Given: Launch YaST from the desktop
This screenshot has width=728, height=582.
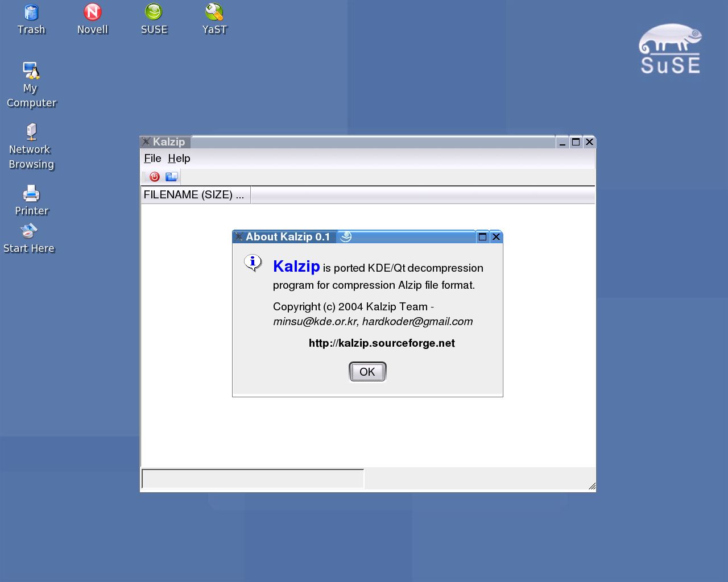Looking at the screenshot, I should (214, 13).
